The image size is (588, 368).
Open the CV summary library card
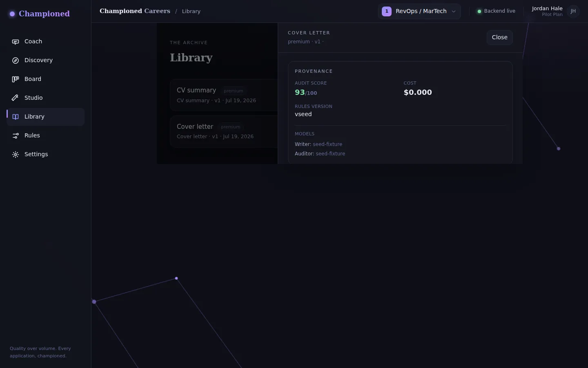[224, 95]
